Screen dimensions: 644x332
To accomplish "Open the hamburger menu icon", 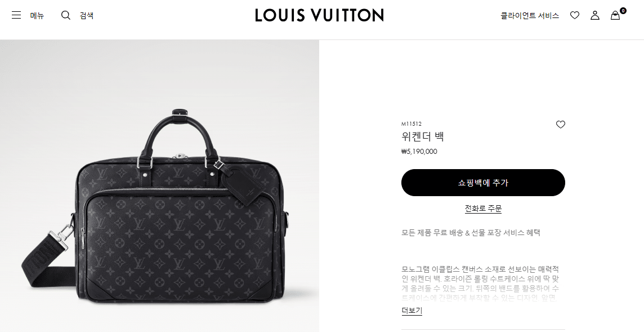I will (x=16, y=16).
